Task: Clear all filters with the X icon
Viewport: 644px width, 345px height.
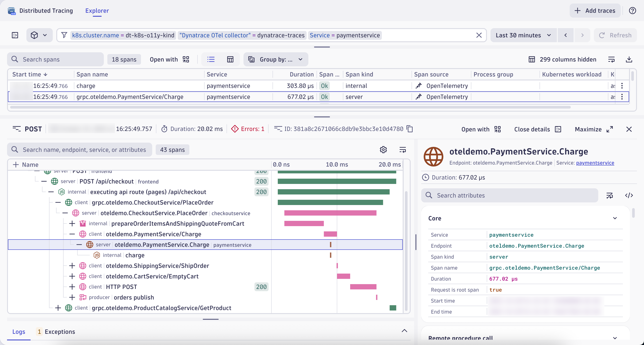Action: point(479,35)
